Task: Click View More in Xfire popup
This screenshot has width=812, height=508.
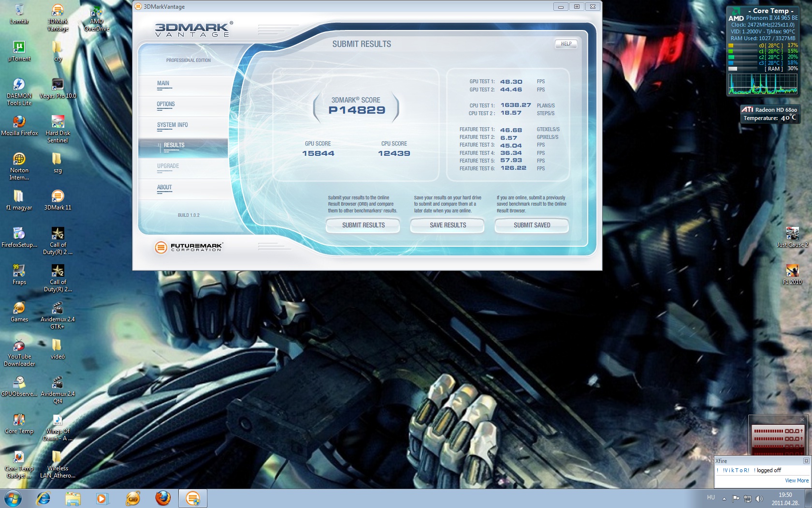Action: click(x=797, y=480)
